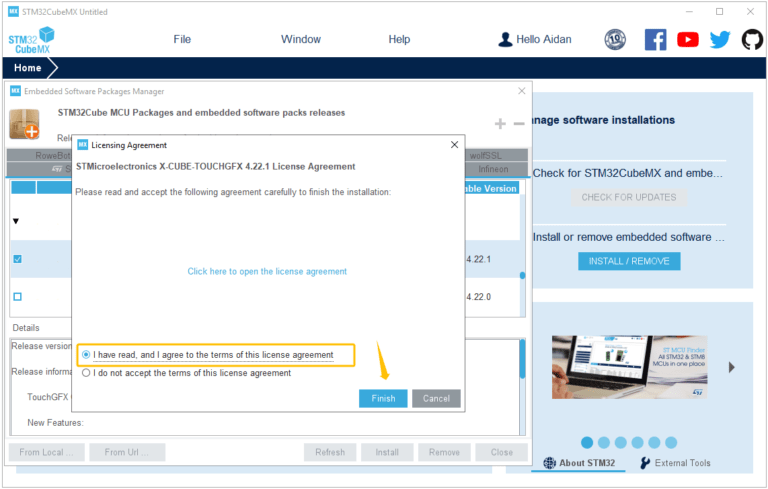Screen dimensions: 768x489
Task: Click the 'New Features:' text in Details
Action: click(x=55, y=423)
